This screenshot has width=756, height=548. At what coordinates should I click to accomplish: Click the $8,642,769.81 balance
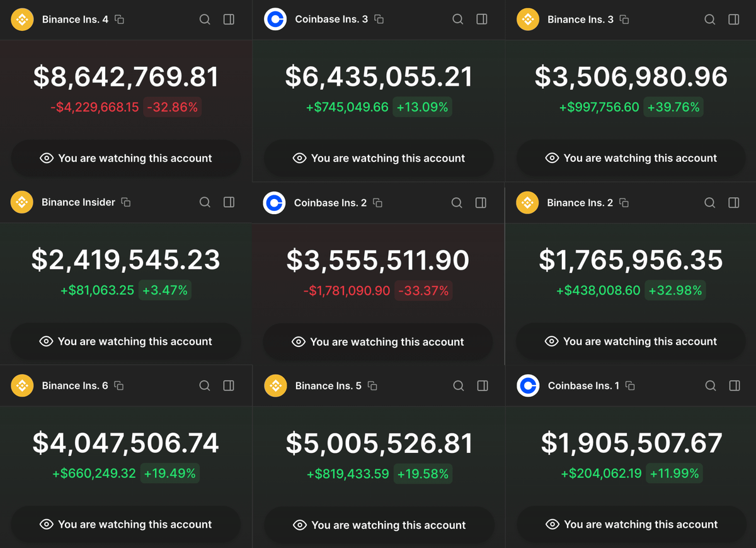(x=126, y=77)
